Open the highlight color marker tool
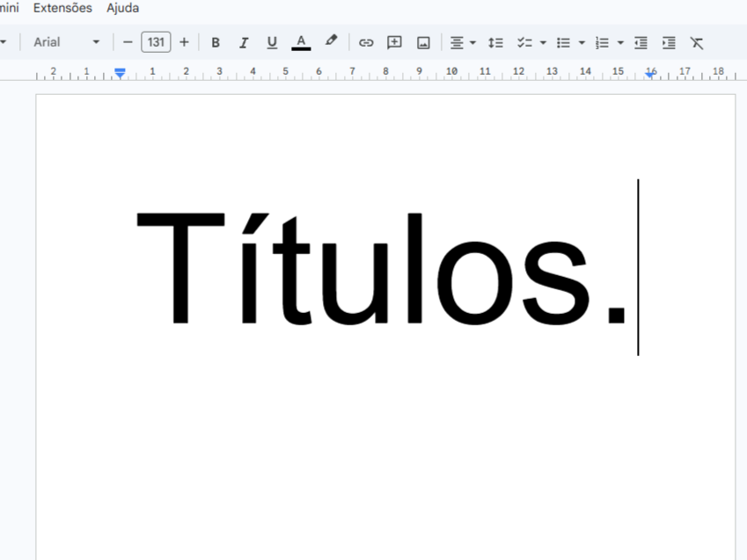 point(331,42)
